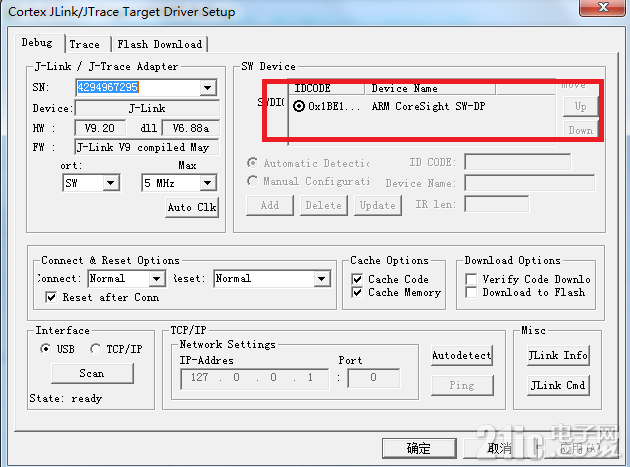Viewport: 630px width, 467px height.
Task: Open JLink Cmd
Action: (x=558, y=385)
